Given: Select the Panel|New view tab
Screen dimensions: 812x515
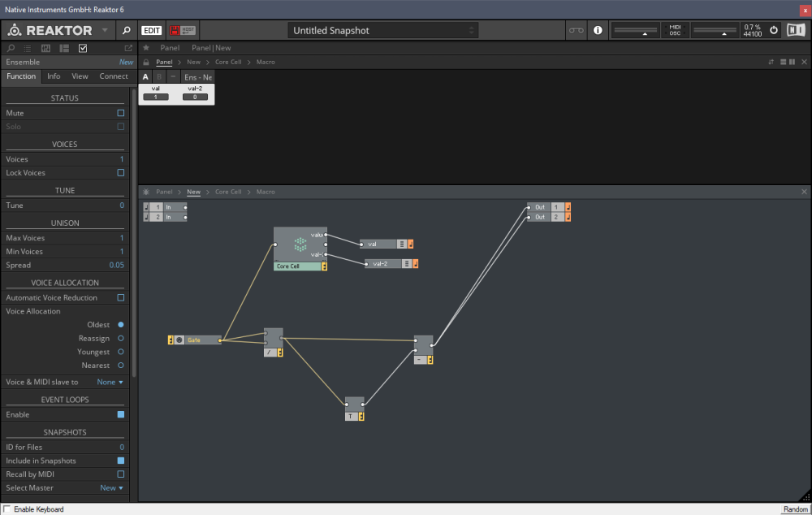Looking at the screenshot, I should pyautogui.click(x=211, y=48).
